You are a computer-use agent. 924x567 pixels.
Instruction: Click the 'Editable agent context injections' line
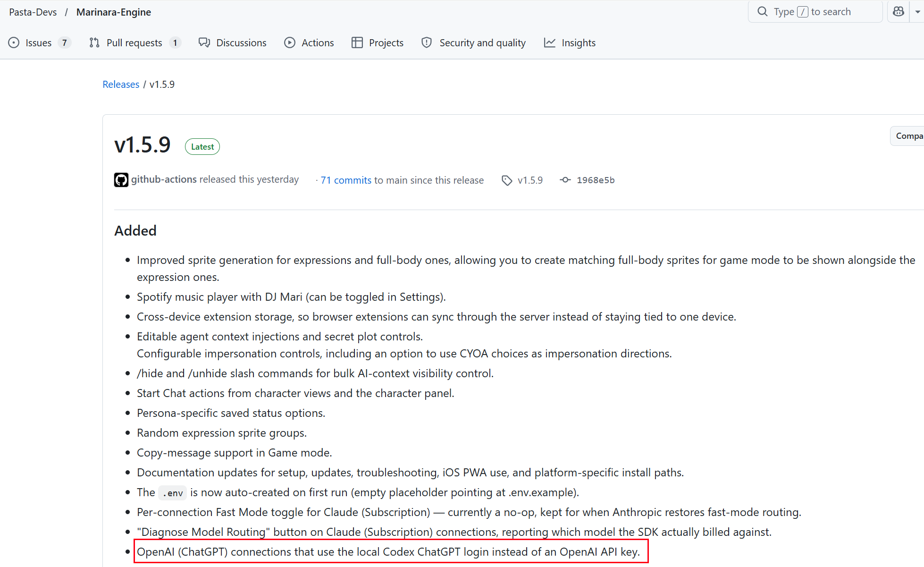pyautogui.click(x=280, y=337)
